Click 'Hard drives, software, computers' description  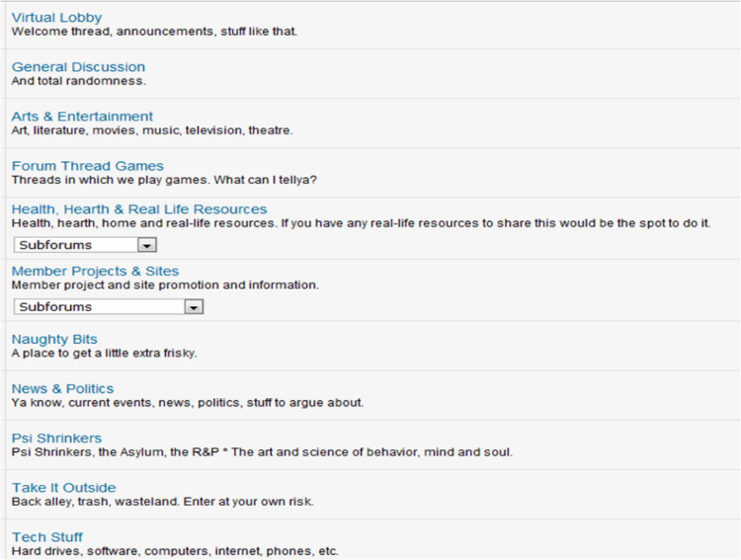pyautogui.click(x=175, y=551)
